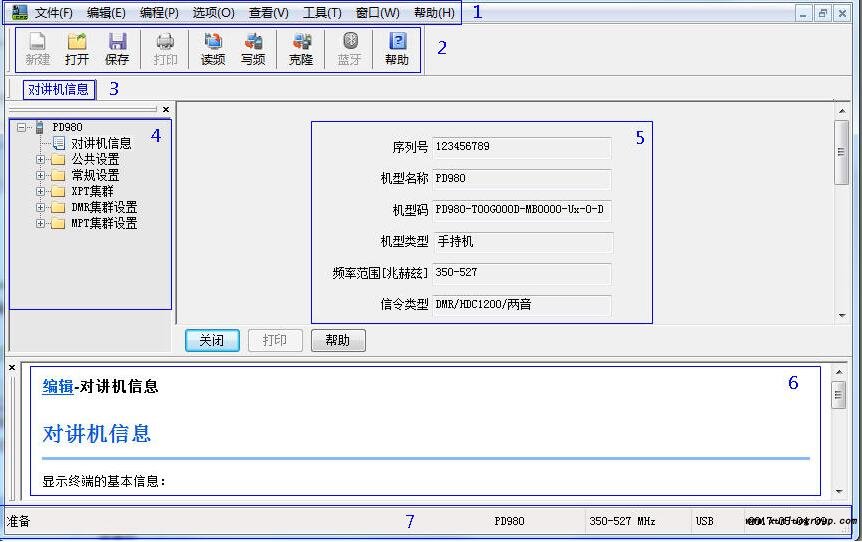Click the 蓝牙 (Bluetooth) toolbar icon
Image resolution: width=862 pixels, height=542 pixels.
[x=350, y=49]
